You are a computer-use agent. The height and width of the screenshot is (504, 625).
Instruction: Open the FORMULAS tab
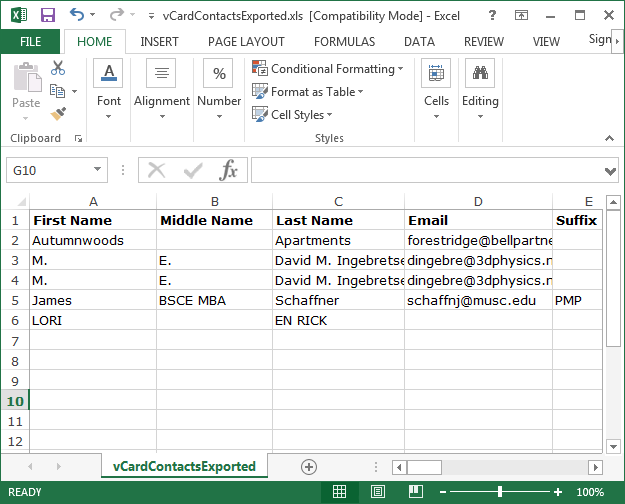344,41
